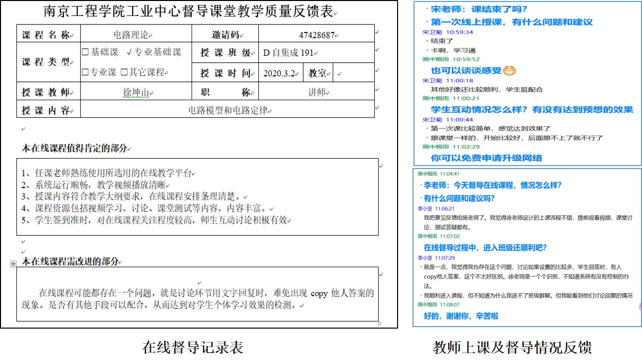Click the table resize handle at bottom-right
Image resolution: width=642 pixels, height=364 pixels.
click(x=380, y=323)
